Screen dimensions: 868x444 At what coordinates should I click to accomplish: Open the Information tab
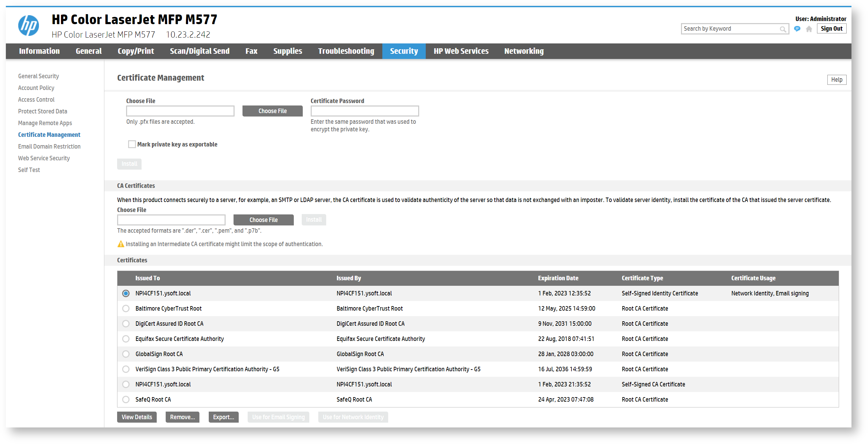tap(39, 51)
